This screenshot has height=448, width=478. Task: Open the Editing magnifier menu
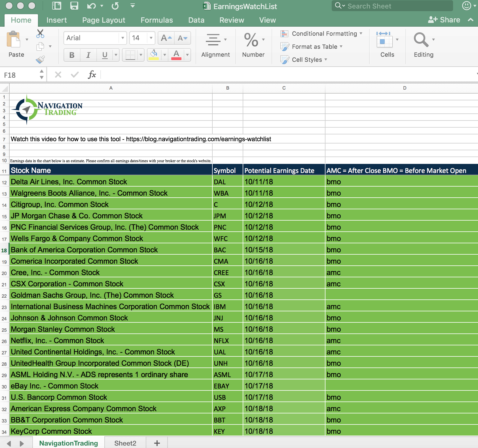click(x=424, y=45)
